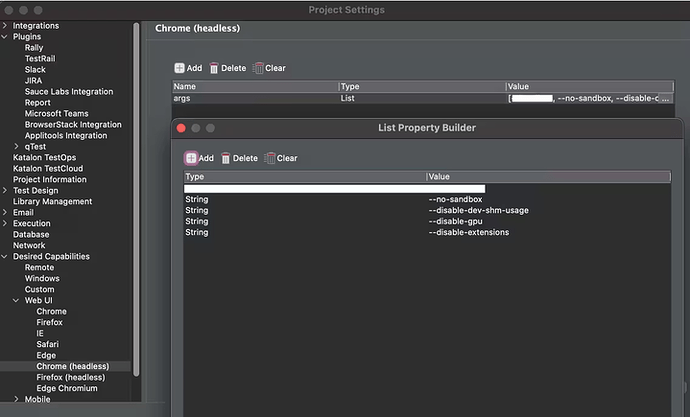The height and width of the screenshot is (417, 690).
Task: Select Safari under Web UI
Action: coord(48,344)
